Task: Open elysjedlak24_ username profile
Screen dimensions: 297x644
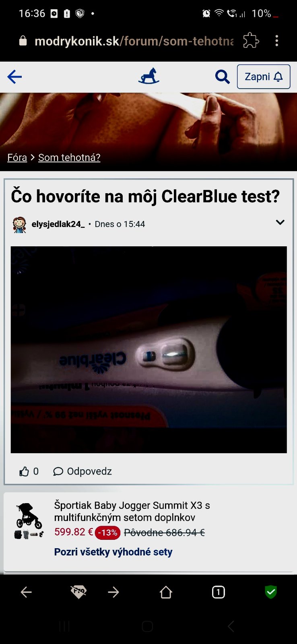Action: [58, 224]
